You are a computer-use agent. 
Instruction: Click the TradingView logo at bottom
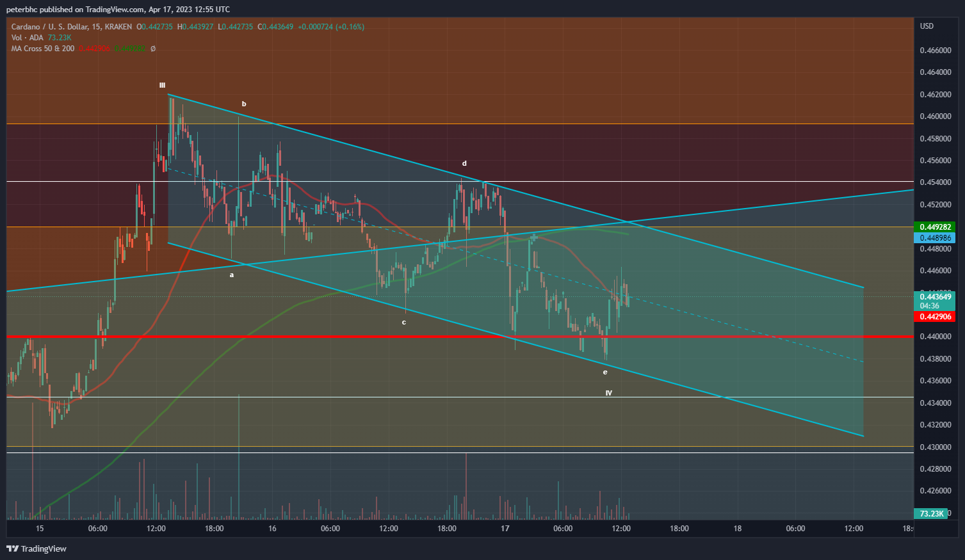[x=36, y=548]
